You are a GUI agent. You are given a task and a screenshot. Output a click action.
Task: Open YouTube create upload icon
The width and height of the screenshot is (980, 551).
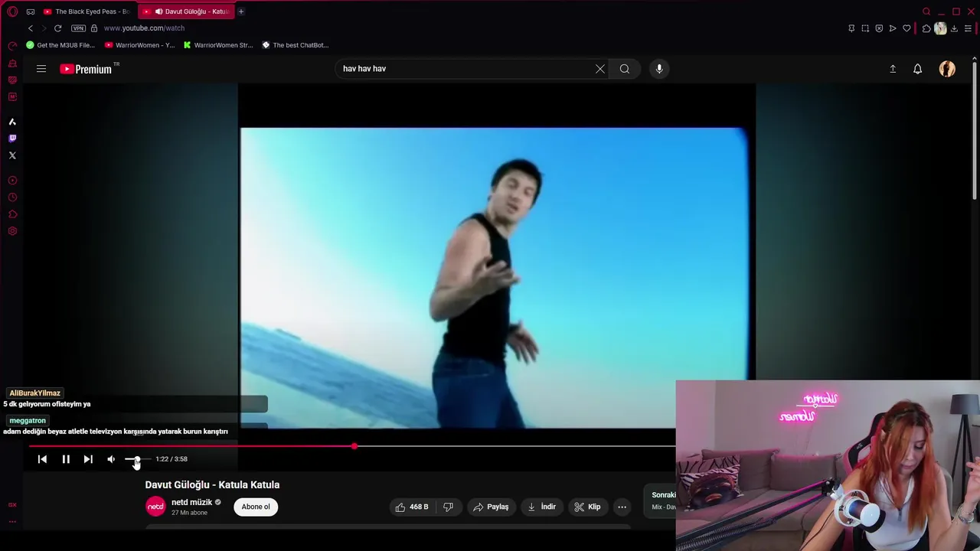point(893,69)
